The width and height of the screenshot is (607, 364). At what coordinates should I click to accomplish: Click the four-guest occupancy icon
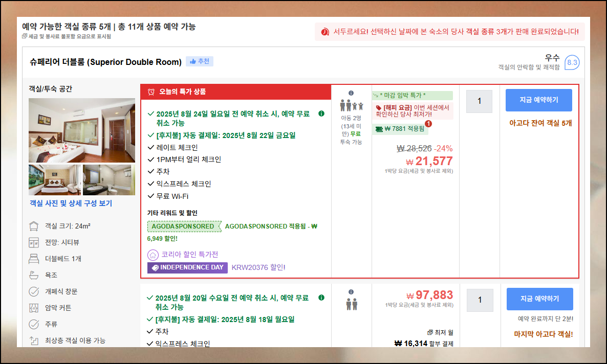click(x=352, y=105)
